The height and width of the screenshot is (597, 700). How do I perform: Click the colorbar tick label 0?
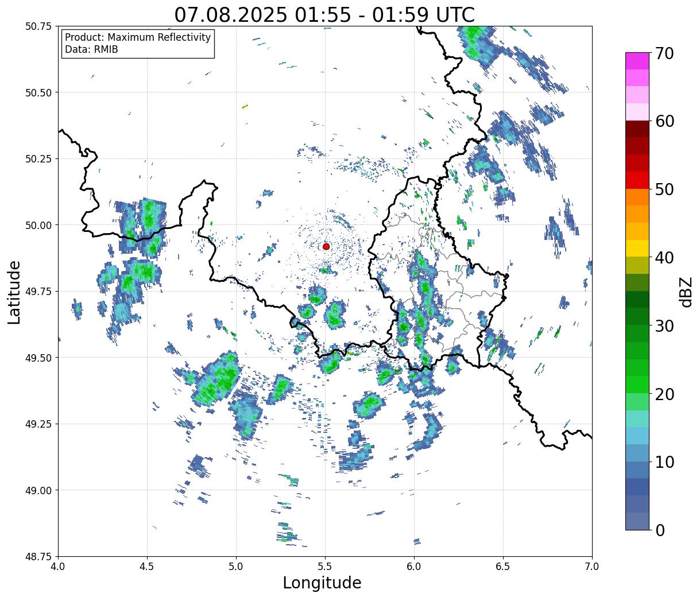pyautogui.click(x=660, y=530)
